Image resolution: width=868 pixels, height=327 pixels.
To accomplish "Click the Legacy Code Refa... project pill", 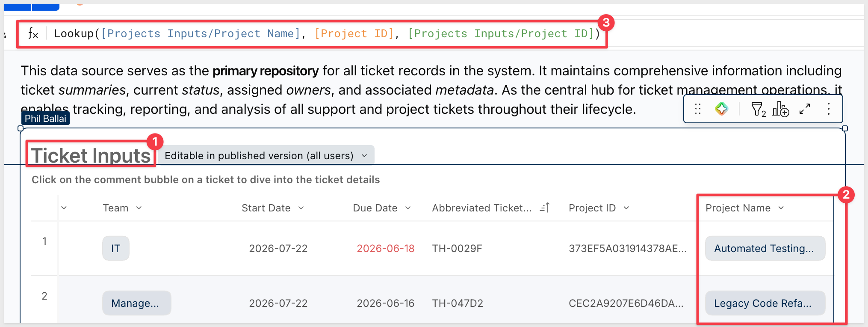I will [x=765, y=303].
